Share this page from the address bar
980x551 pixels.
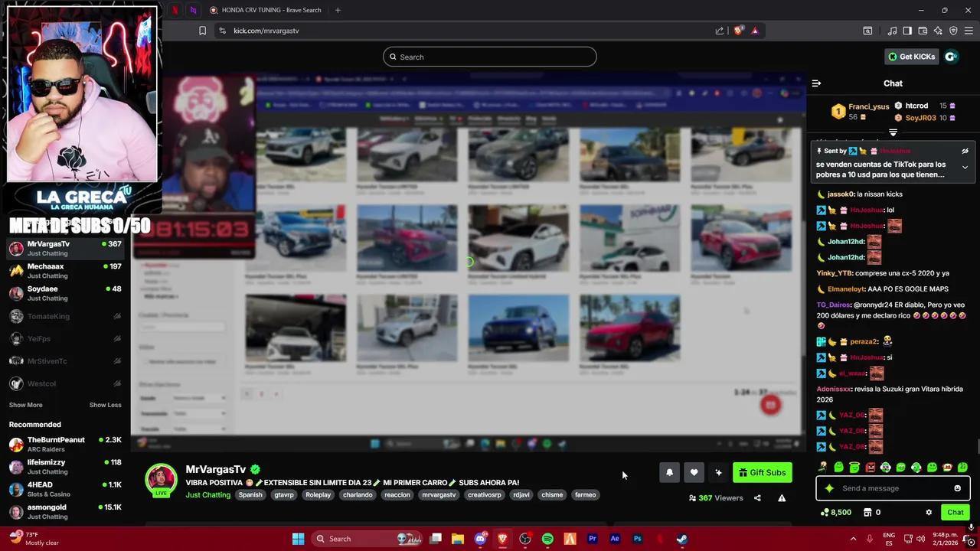720,31
